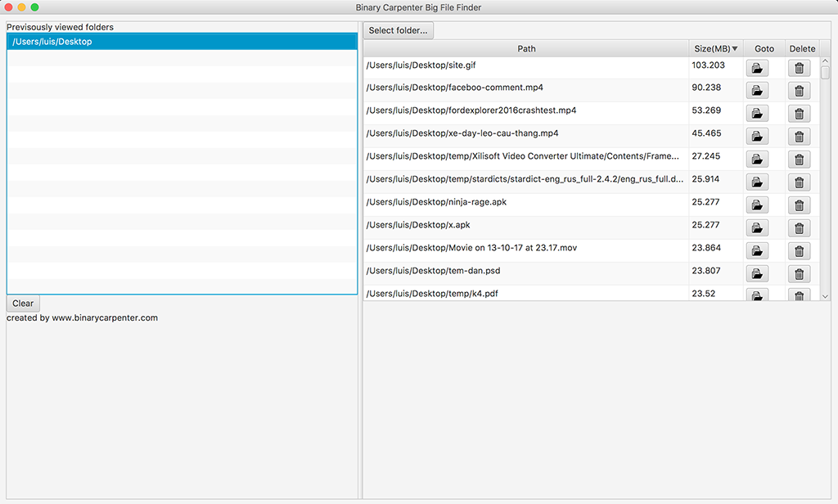Click size value 25.914
The height and width of the screenshot is (504, 838).
(x=705, y=179)
